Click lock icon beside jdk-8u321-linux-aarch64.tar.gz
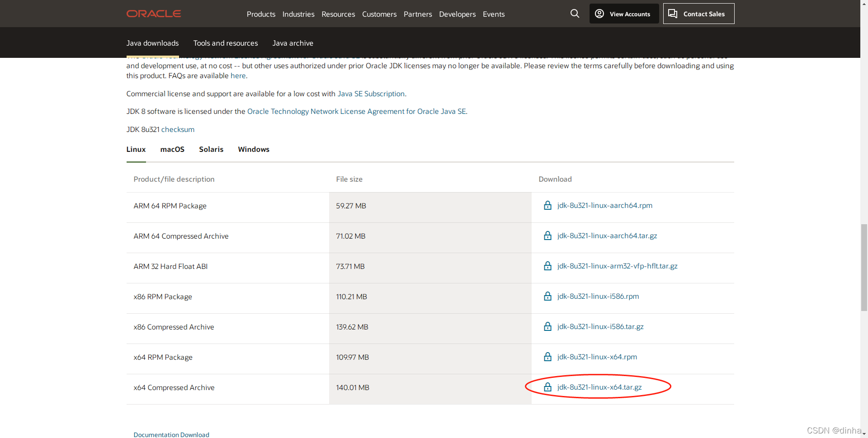868x438 pixels. tap(547, 235)
